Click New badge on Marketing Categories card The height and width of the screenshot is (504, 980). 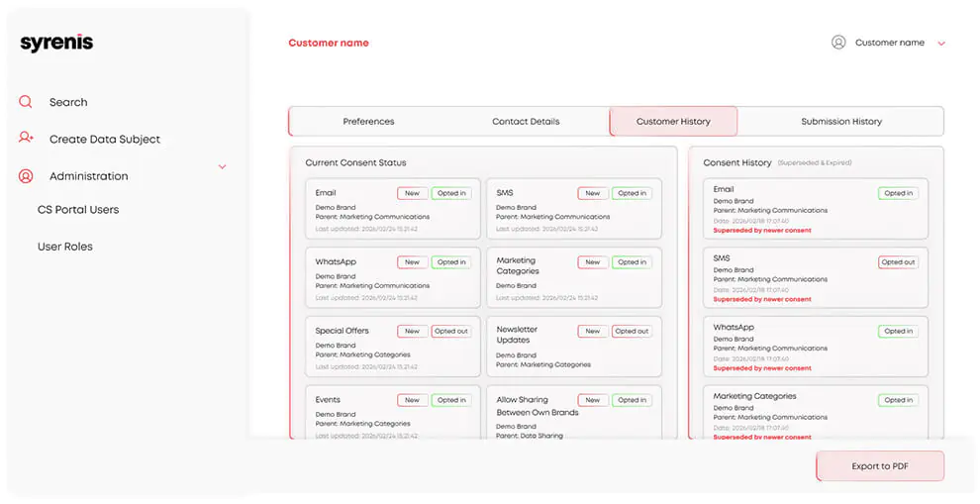(593, 262)
